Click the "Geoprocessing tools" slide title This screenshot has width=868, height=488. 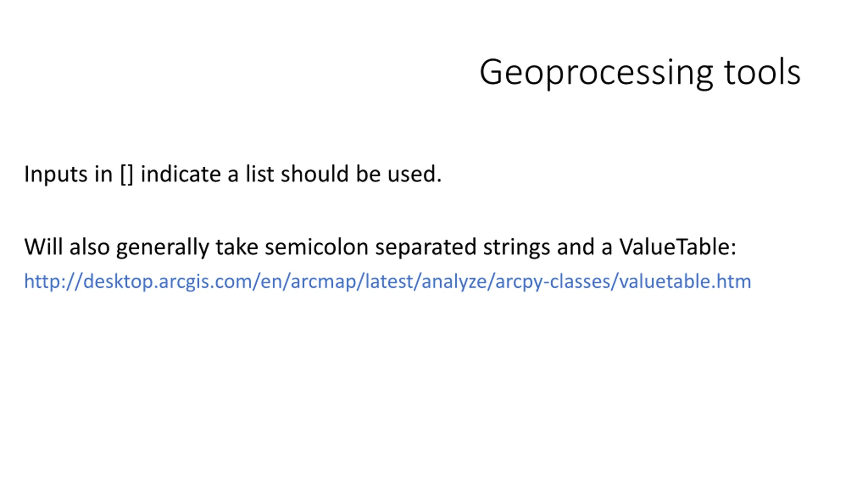pos(640,73)
